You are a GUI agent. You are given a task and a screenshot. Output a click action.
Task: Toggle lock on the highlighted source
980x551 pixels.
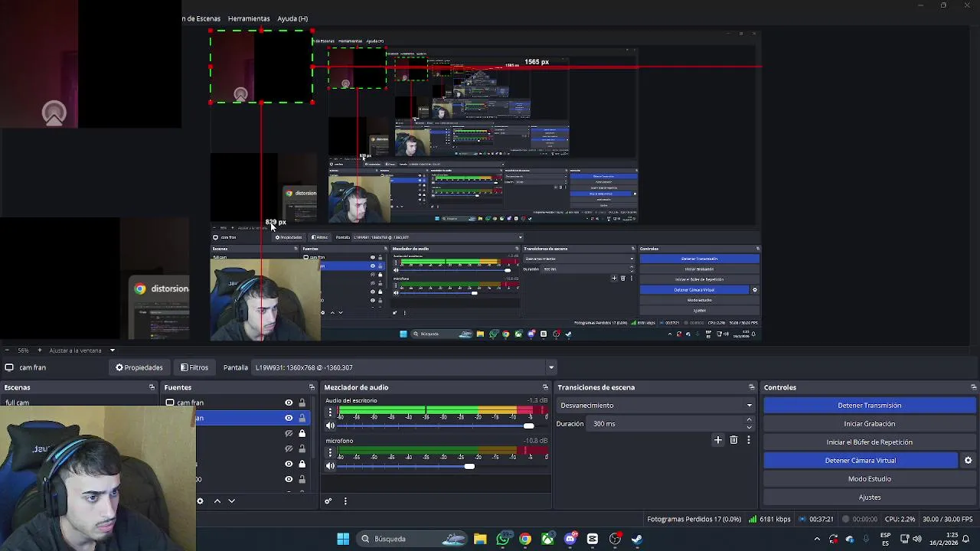click(302, 418)
